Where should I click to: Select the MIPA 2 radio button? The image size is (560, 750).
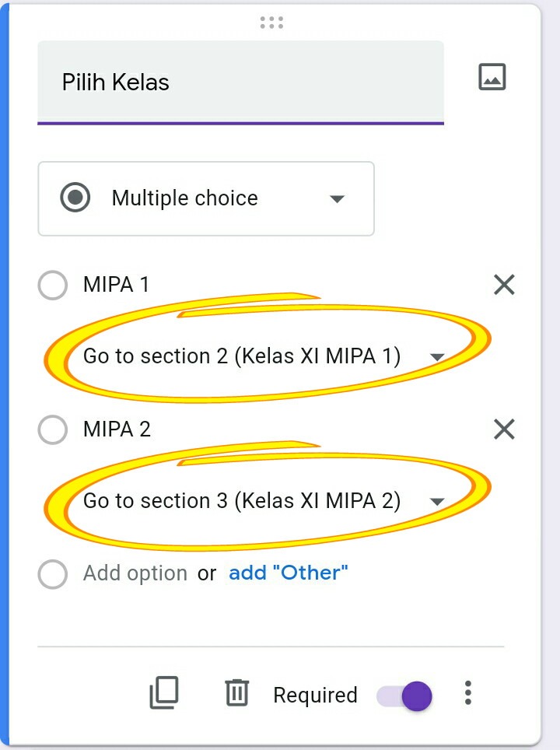[53, 429]
